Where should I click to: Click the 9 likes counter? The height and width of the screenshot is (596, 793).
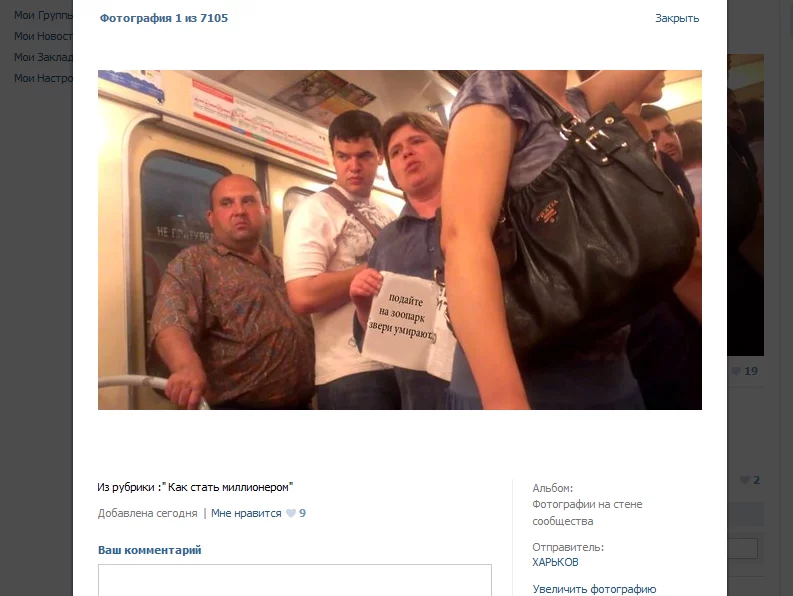pos(302,513)
